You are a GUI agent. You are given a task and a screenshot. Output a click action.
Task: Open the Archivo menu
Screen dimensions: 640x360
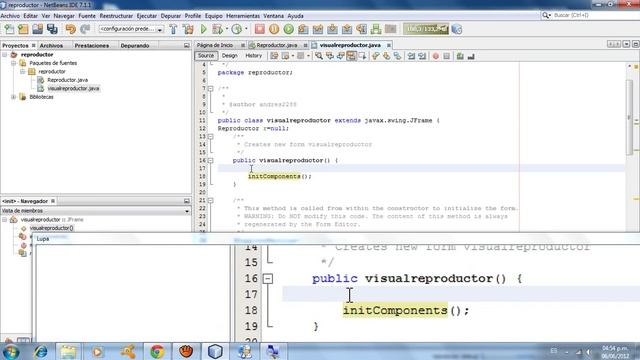click(10, 16)
